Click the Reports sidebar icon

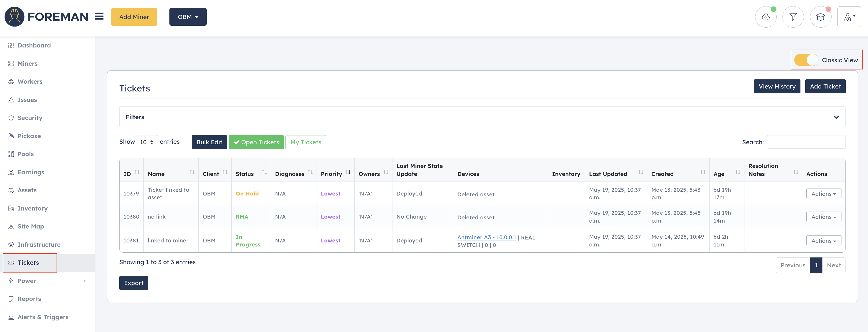pyautogui.click(x=11, y=299)
